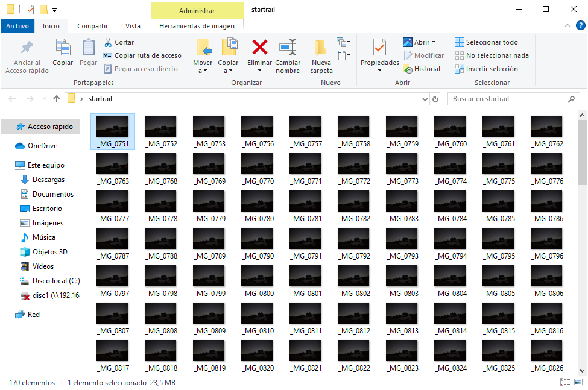Open the Historial of the file
The width and height of the screenshot is (588, 390).
tap(422, 69)
